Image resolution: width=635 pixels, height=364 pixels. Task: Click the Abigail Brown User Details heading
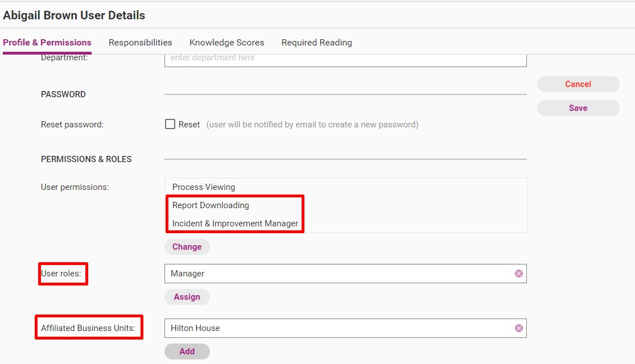coord(74,15)
